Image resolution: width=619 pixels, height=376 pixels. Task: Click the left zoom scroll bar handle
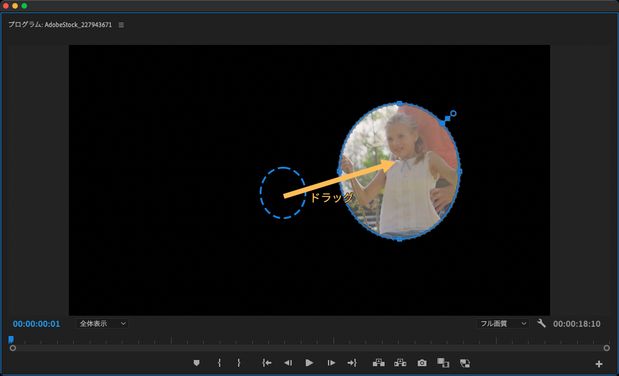point(13,348)
